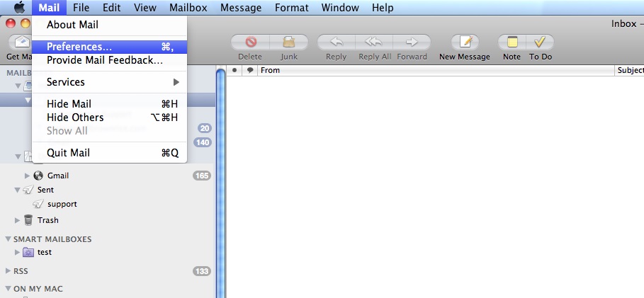Collapse the SMART MAILBOXES section

point(8,239)
